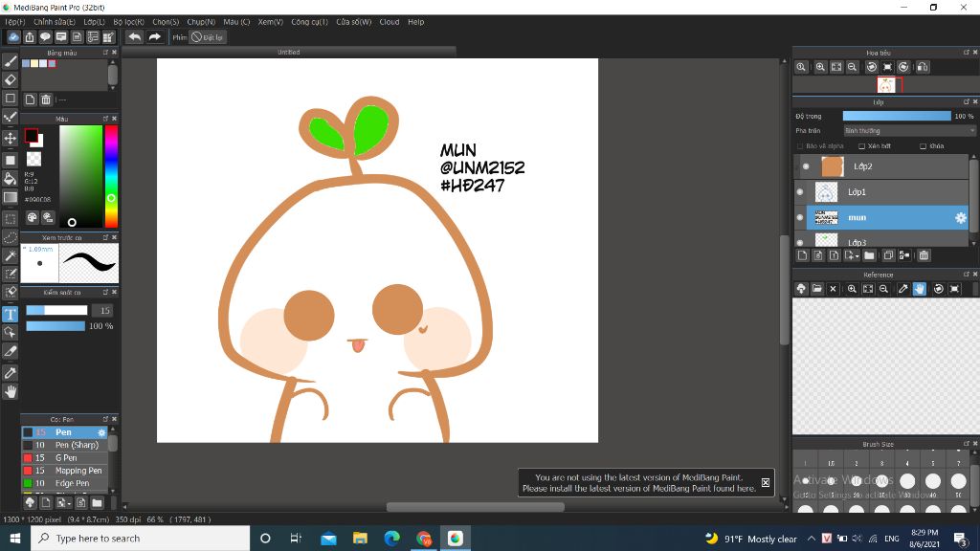Zoom in on the Navigator panel
This screenshot has height=551, width=980.
click(820, 68)
